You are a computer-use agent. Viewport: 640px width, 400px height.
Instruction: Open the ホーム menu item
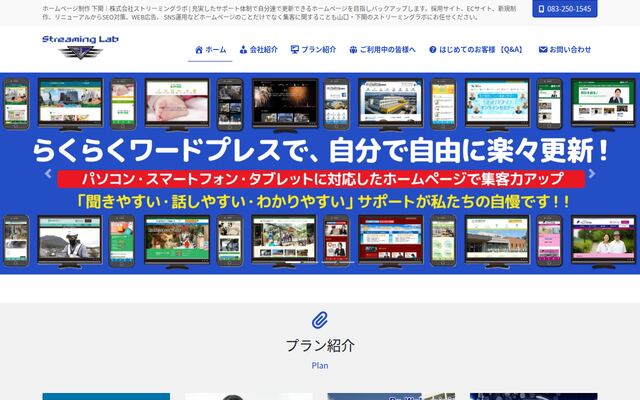pyautogui.click(x=216, y=50)
